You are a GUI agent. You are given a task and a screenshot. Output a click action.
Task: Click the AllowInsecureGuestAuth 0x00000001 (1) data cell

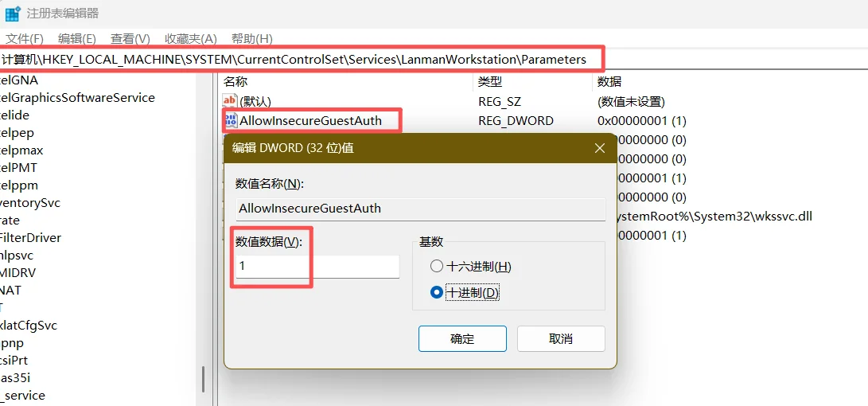(x=641, y=120)
